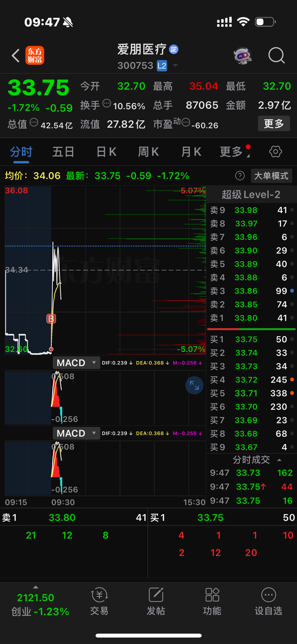Select 买6 order row at 33.70
This screenshot has width=297, height=644.
(251, 407)
